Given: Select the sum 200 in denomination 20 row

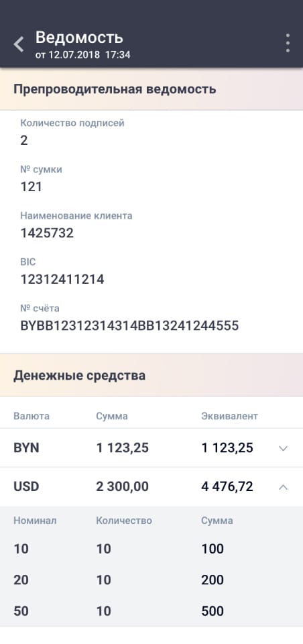Looking at the screenshot, I should click(x=213, y=580).
